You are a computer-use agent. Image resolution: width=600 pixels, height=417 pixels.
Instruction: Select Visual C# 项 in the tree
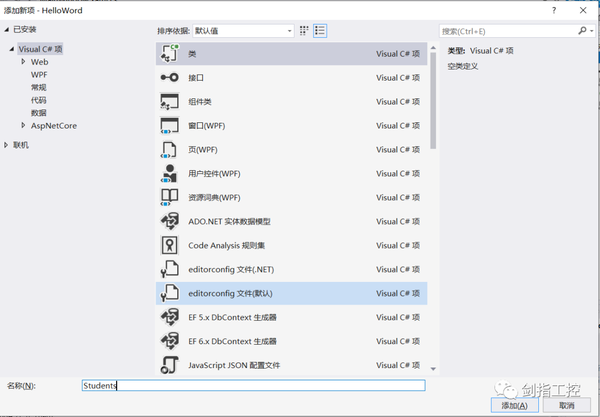point(40,49)
